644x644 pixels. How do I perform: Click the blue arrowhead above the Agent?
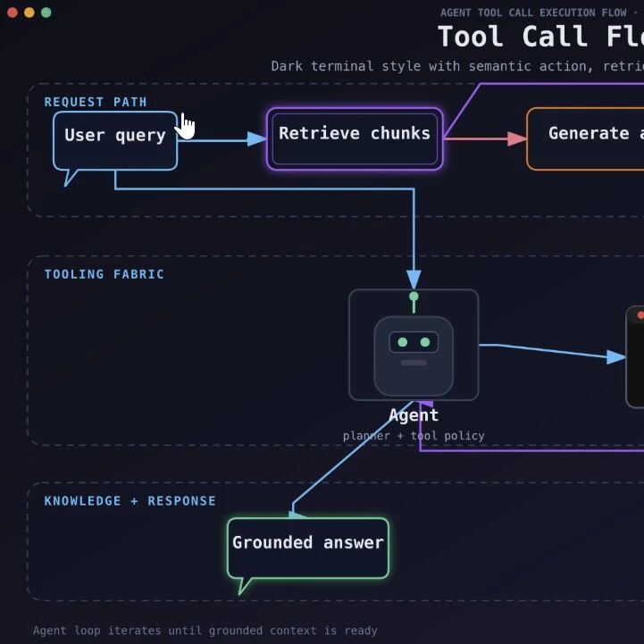click(x=414, y=280)
